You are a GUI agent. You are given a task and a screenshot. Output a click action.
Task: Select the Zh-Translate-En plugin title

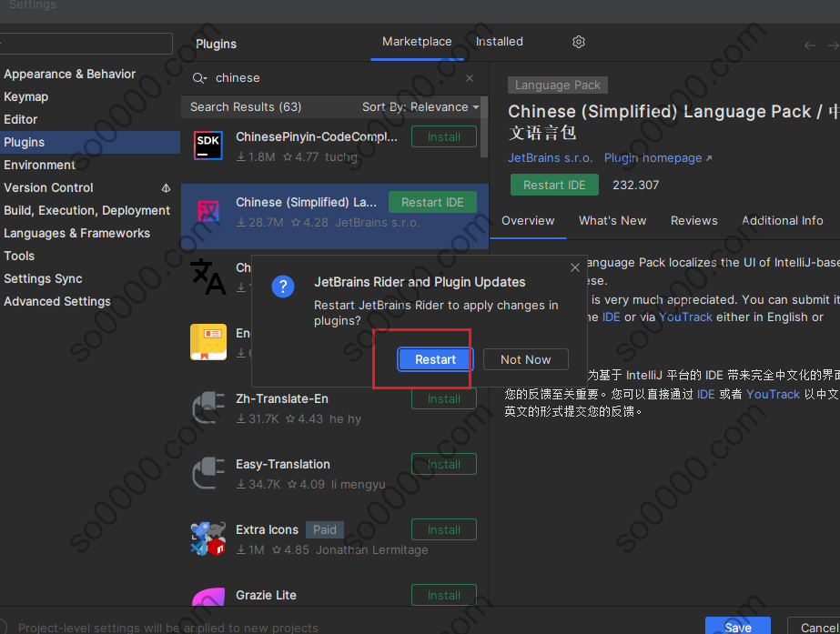pyautogui.click(x=282, y=399)
